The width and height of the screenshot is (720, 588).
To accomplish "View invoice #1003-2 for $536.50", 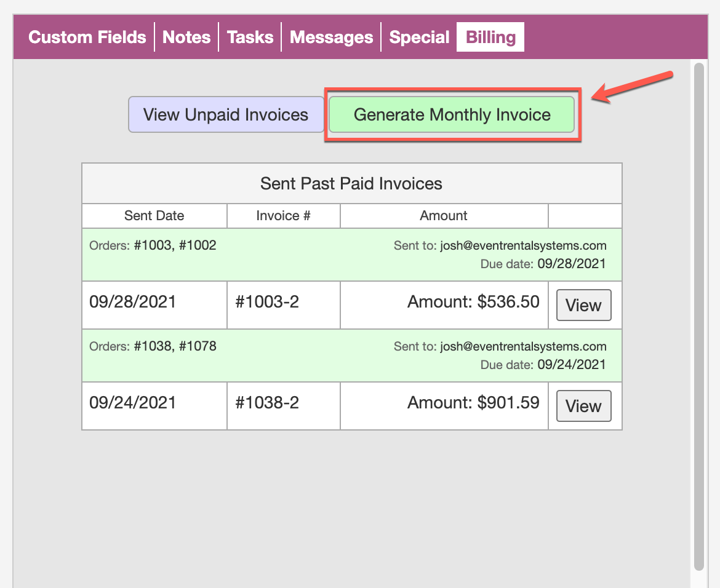I will 583,305.
